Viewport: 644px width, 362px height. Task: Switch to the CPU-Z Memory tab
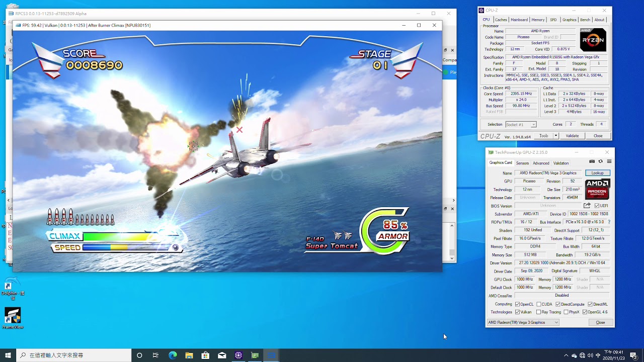(x=538, y=20)
